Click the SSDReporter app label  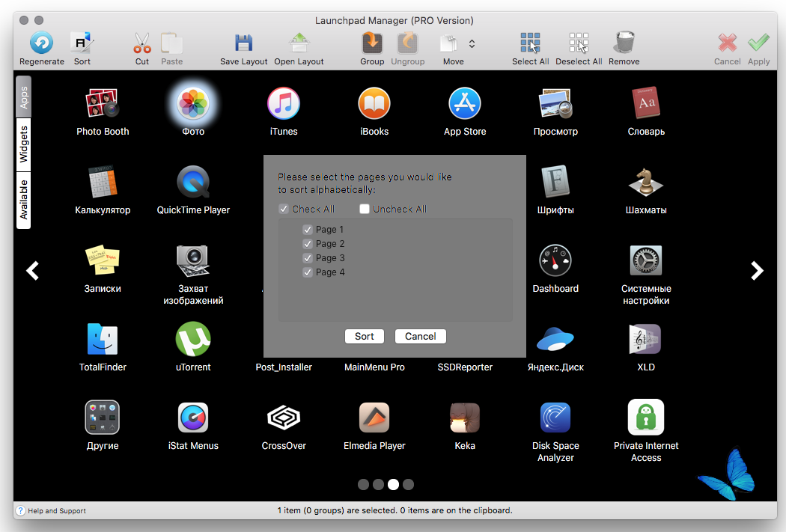(x=465, y=367)
